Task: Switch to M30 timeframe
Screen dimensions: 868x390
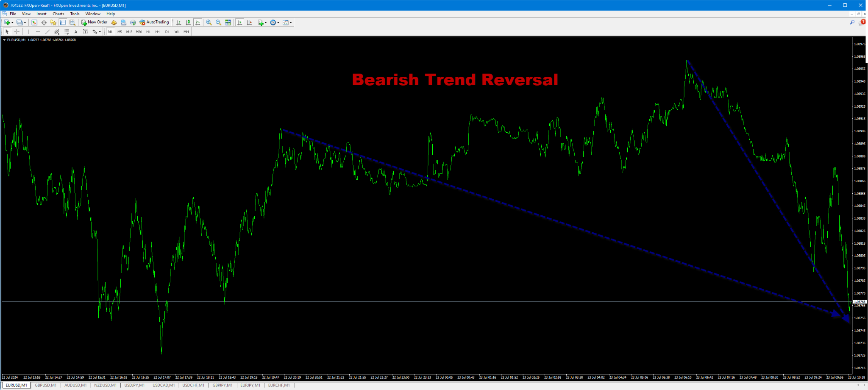Action: [x=139, y=32]
